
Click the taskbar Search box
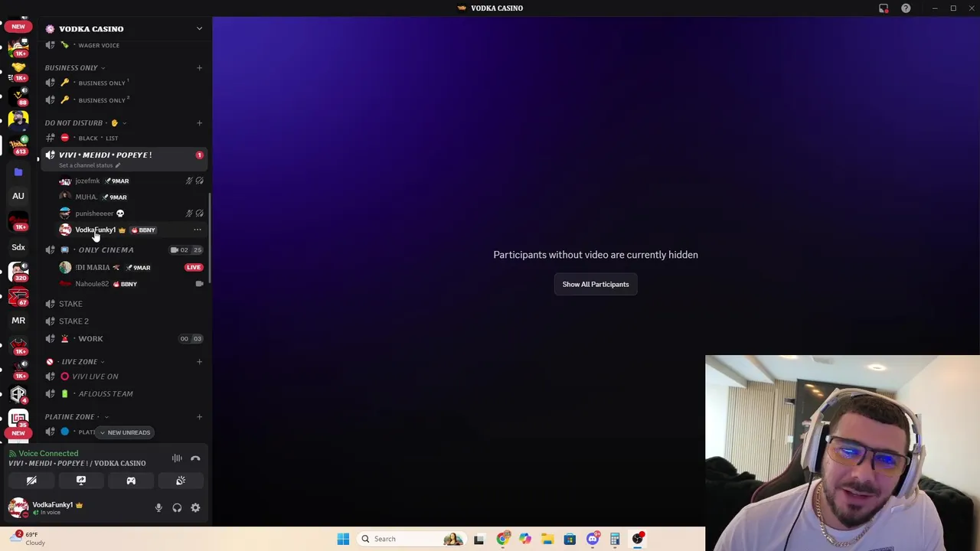coord(413,539)
